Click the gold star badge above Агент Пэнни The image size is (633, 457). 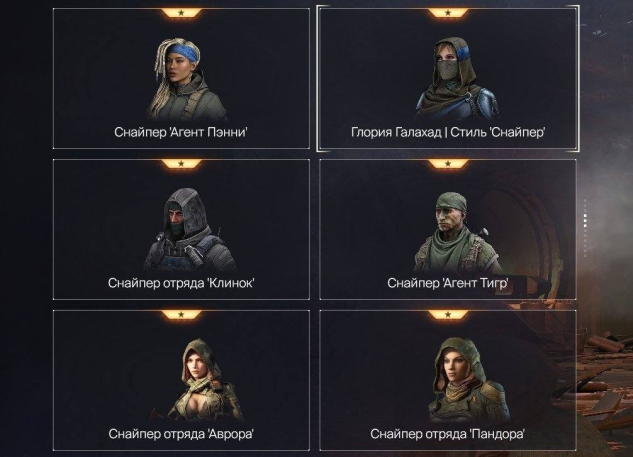tap(181, 13)
